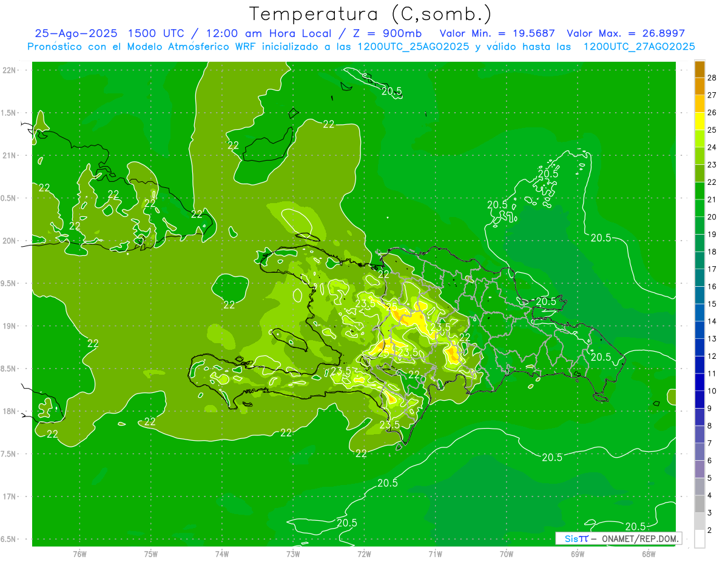Click the '21N' latitude axis label
Viewport: 728px width, 562px height.
point(10,155)
